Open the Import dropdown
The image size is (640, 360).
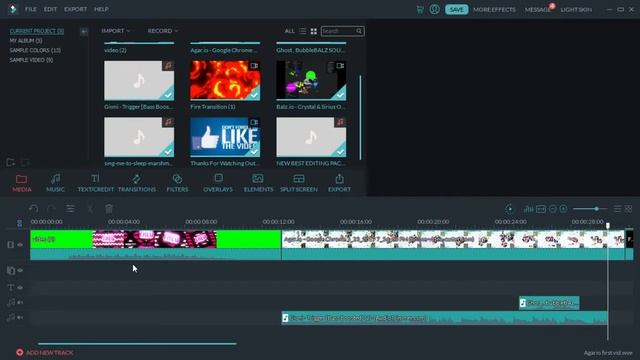tap(116, 31)
